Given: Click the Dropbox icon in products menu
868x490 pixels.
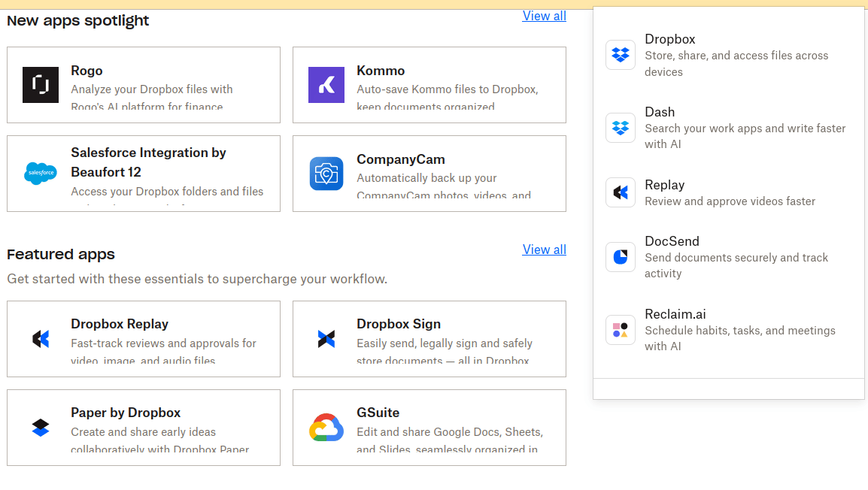Looking at the screenshot, I should [620, 55].
